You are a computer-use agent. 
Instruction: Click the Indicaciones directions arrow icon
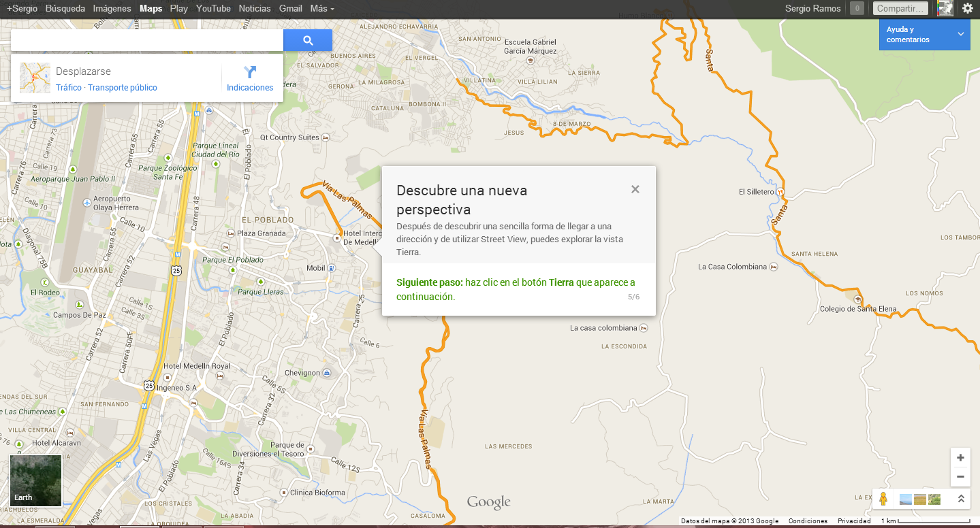[250, 72]
